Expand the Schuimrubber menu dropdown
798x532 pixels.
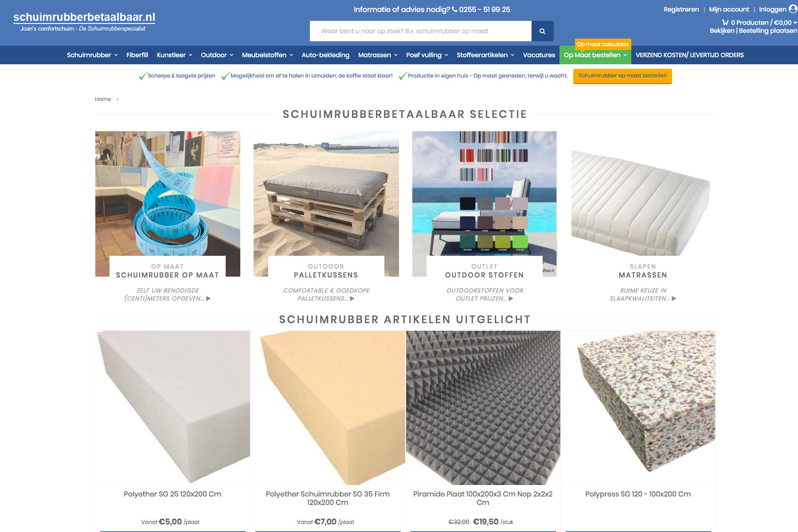click(x=116, y=55)
